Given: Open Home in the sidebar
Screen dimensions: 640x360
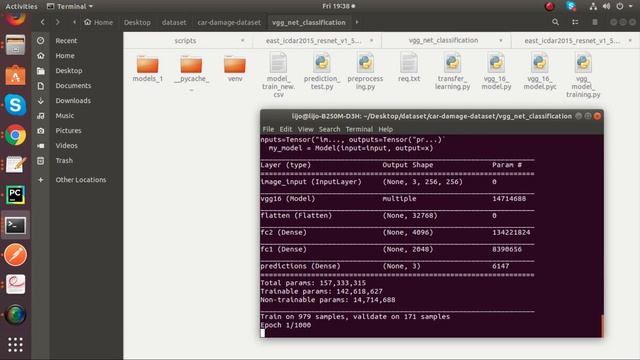Looking at the screenshot, I should pyautogui.click(x=65, y=56).
